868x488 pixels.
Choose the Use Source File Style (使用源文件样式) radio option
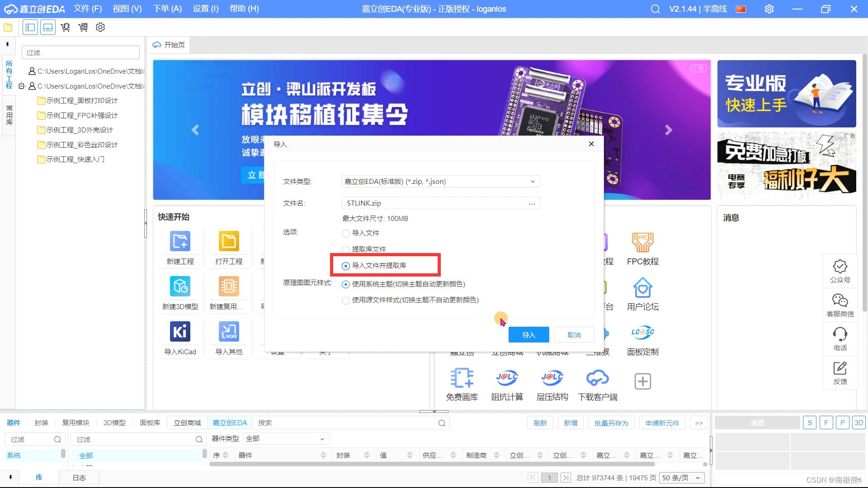click(x=346, y=300)
